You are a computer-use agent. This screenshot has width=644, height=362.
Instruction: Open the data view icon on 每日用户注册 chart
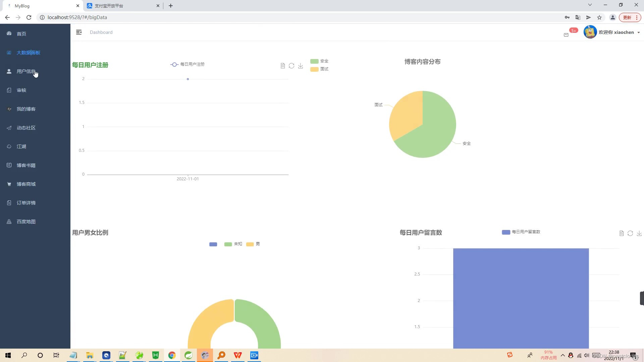point(282,66)
